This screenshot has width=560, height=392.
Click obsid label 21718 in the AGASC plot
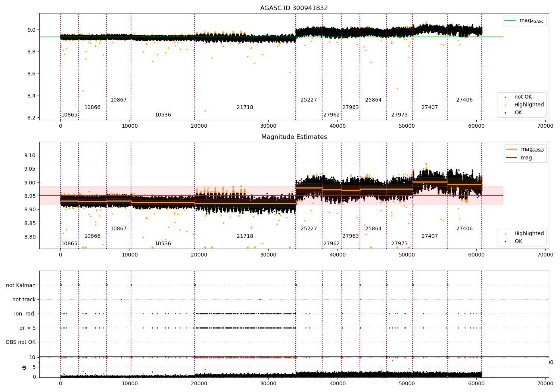pyautogui.click(x=245, y=108)
